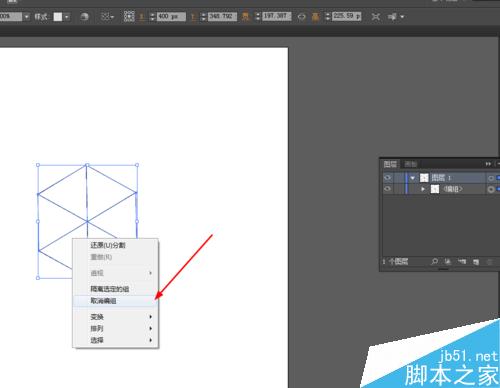Click the reference point grid icon

coord(129,16)
